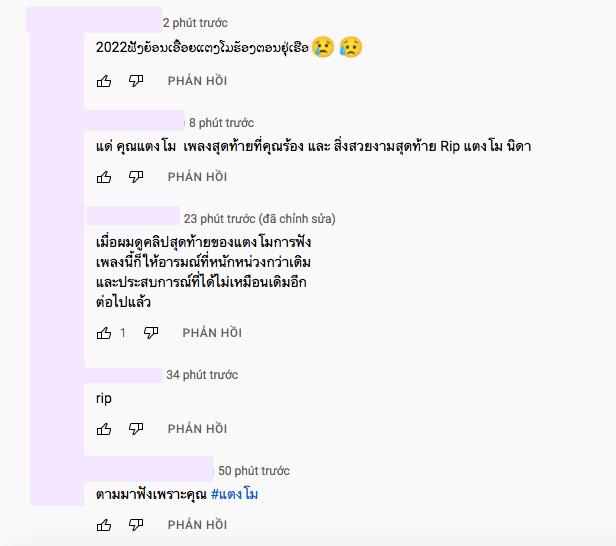
Task: Like the "rip" comment
Action: click(x=104, y=429)
